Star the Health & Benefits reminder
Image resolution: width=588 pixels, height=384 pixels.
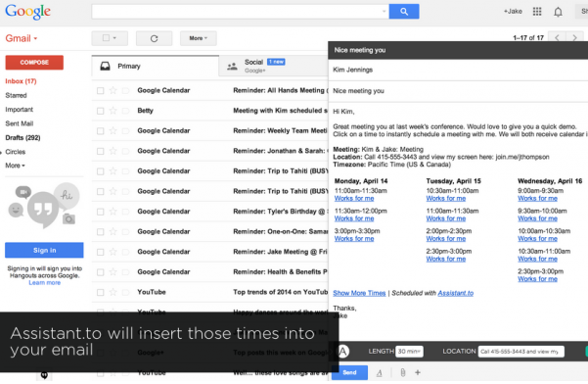click(x=113, y=271)
